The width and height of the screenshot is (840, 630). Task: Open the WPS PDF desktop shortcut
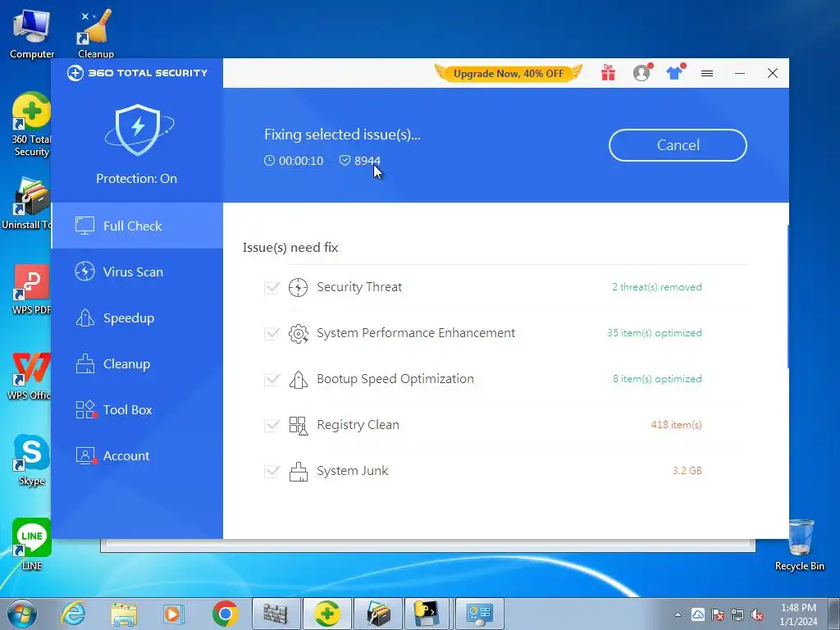click(x=32, y=290)
